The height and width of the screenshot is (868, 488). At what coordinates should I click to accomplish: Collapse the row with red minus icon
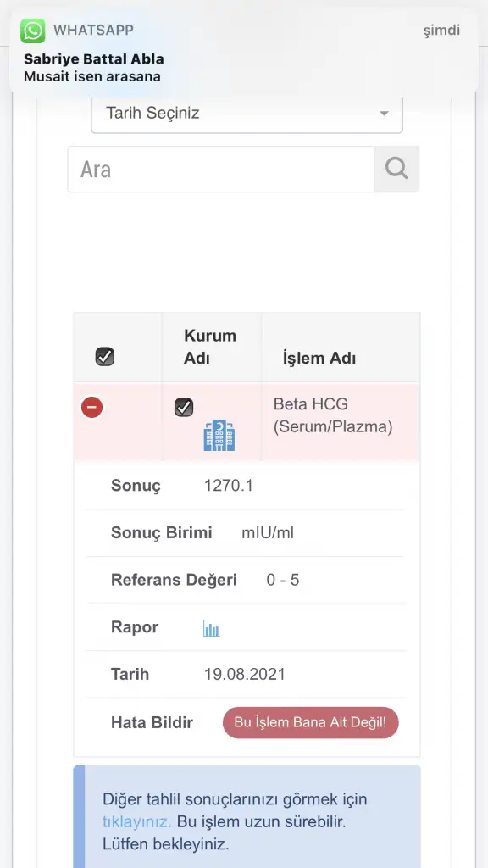91,408
